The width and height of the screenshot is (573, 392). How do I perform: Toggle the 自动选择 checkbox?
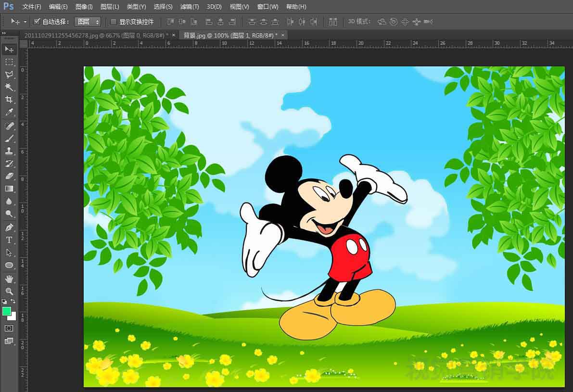pos(37,22)
